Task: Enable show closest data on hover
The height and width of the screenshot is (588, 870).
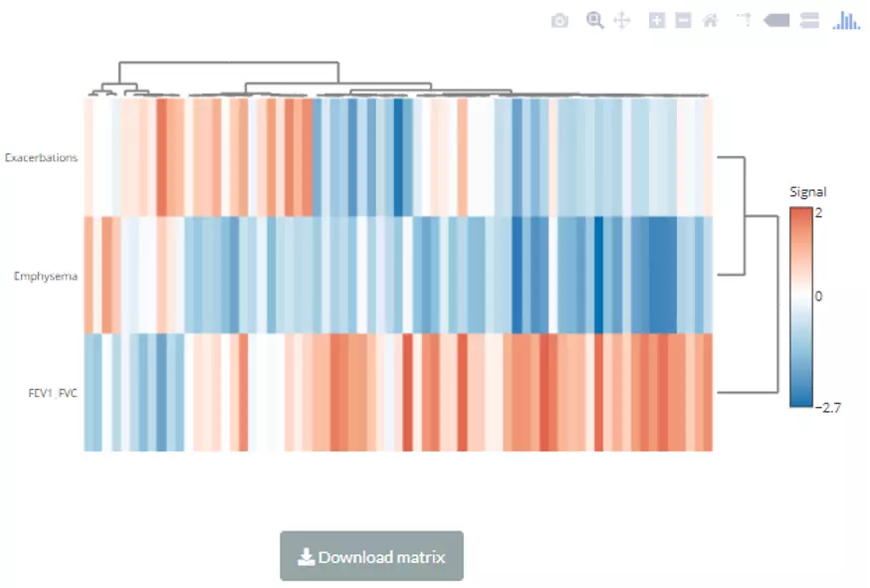Action: pyautogui.click(x=777, y=20)
